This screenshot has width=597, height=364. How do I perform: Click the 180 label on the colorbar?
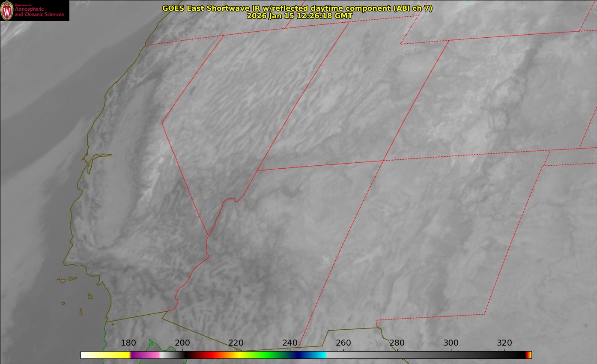click(x=128, y=343)
